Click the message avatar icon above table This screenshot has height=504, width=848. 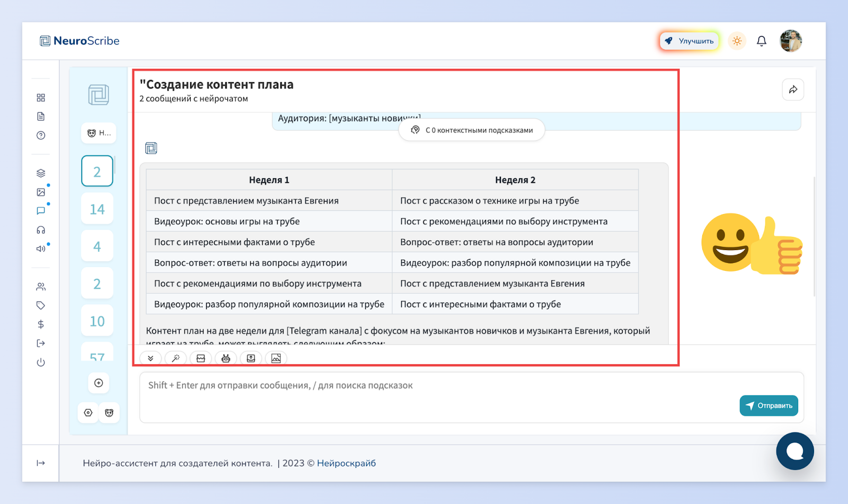point(151,148)
